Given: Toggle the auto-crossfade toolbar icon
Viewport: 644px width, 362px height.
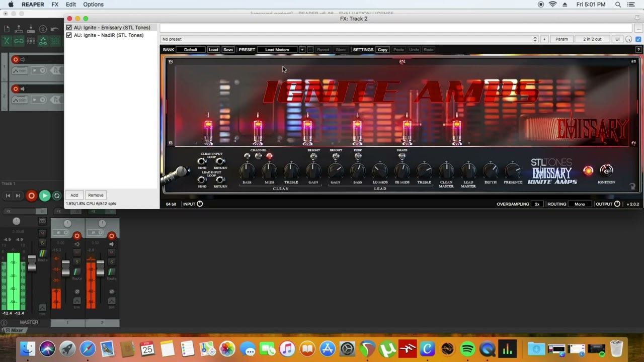Looking at the screenshot, I should (x=7, y=41).
